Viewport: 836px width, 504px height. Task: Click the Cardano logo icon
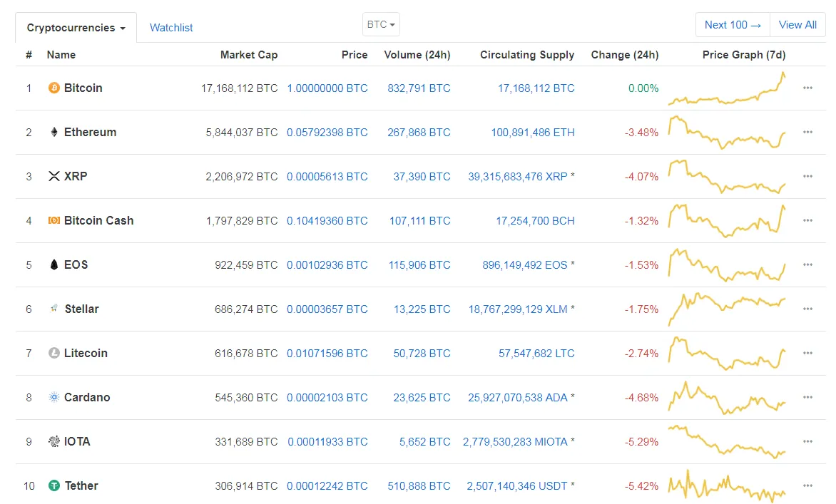click(53, 398)
